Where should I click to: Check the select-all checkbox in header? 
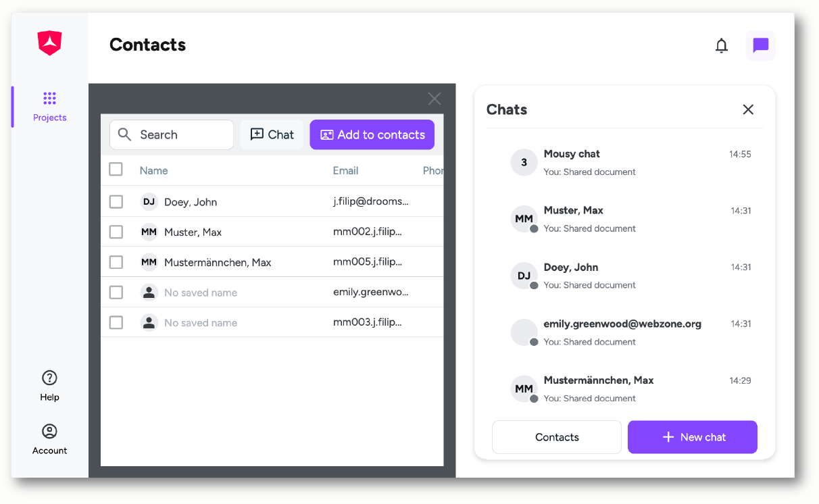coord(116,169)
